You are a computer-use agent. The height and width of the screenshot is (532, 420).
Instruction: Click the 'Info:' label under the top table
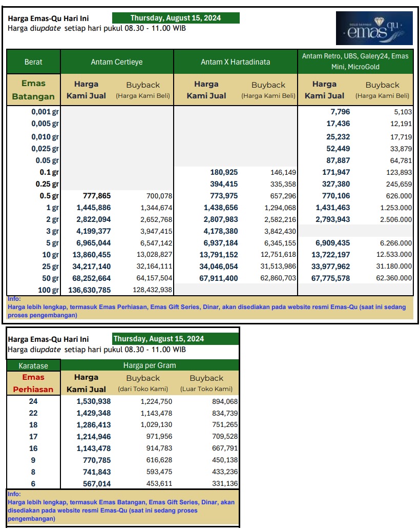14,299
